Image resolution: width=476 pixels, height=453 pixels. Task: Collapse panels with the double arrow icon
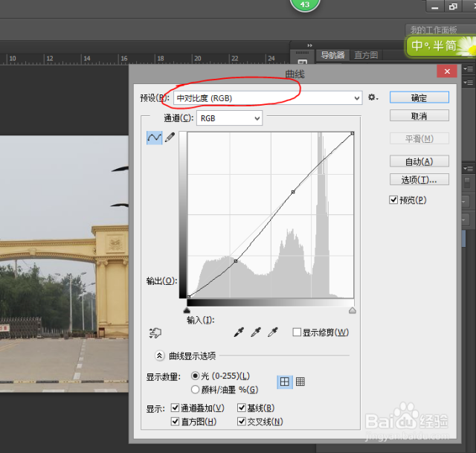309,45
